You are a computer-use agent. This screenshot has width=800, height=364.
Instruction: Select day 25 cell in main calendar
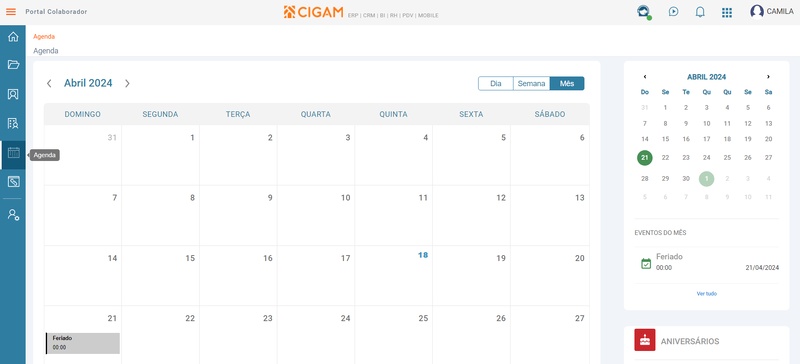coord(394,335)
